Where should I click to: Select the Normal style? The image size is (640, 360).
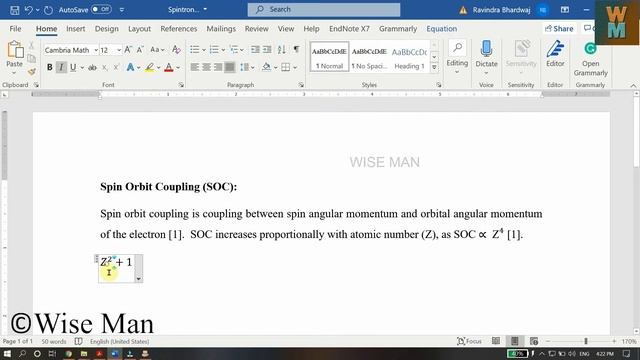[329, 57]
